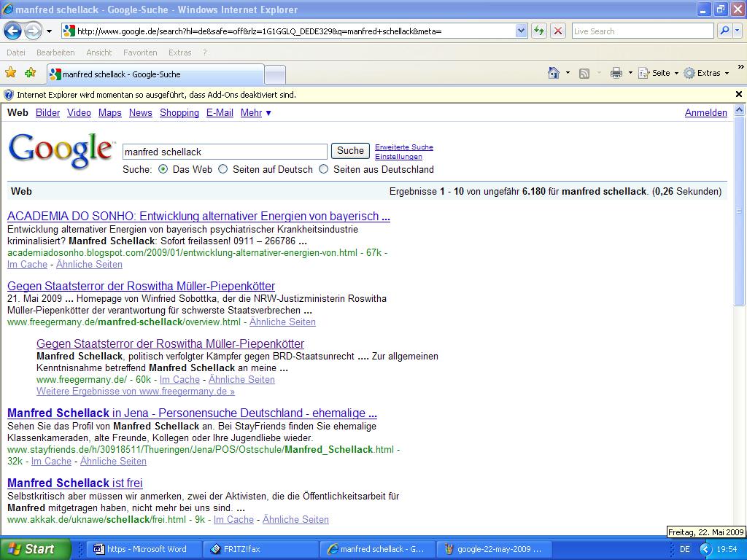This screenshot has height=560, width=747.
Task: Switch to FRITZ!fax taskbar button
Action: tap(260, 549)
